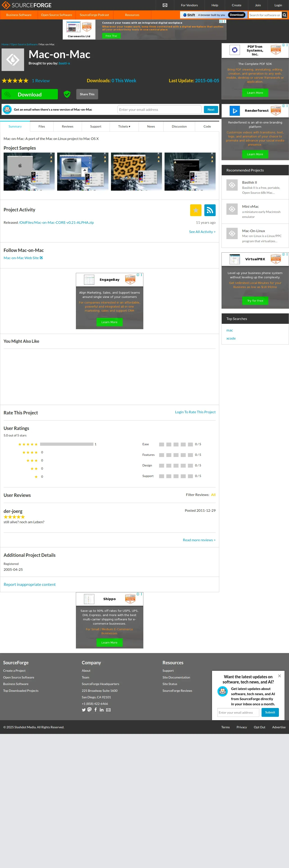The width and height of the screenshot is (289, 868).
Task: Open the Code tab
Action: (x=207, y=126)
